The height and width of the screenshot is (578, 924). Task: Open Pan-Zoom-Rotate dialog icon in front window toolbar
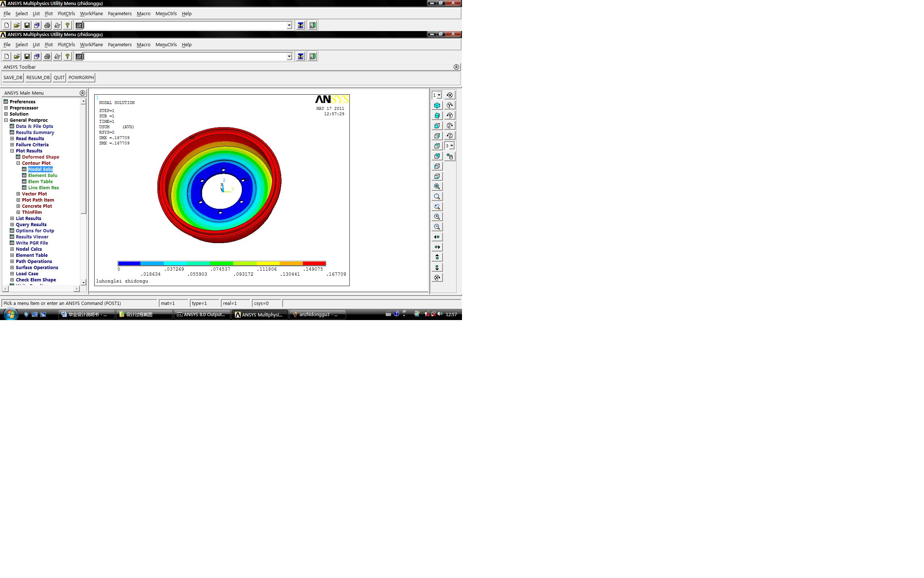[37, 57]
